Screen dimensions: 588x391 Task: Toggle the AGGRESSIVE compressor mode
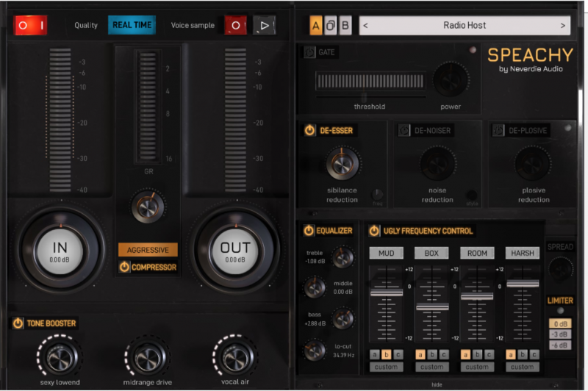click(148, 250)
